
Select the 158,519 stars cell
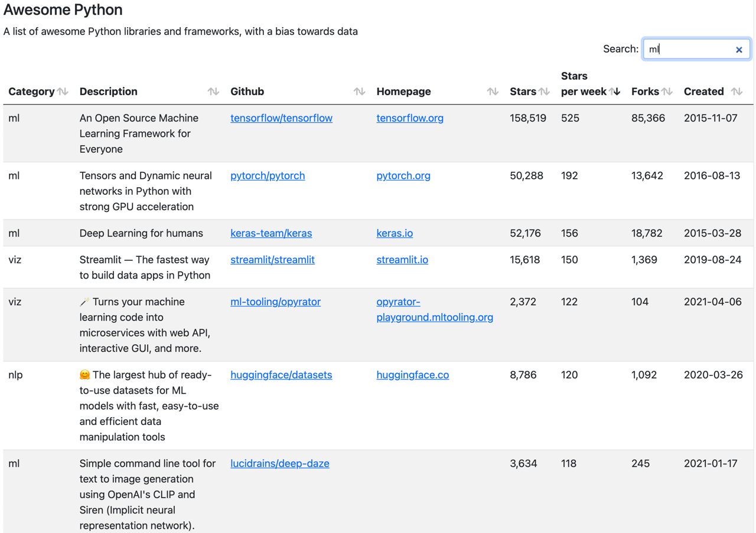pyautogui.click(x=528, y=118)
